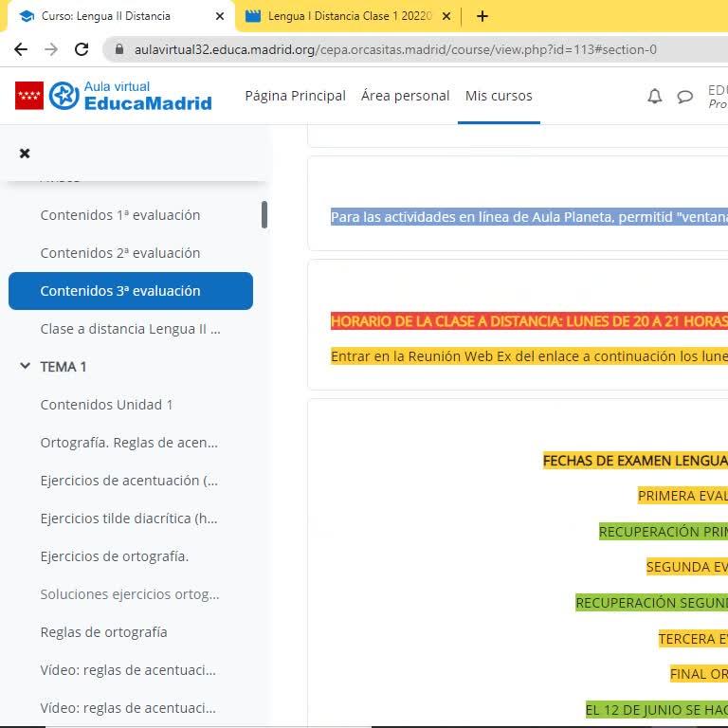Viewport: 728px width, 728px height.
Task: Click the blue Aula Planeta actividades text
Action: point(529,217)
